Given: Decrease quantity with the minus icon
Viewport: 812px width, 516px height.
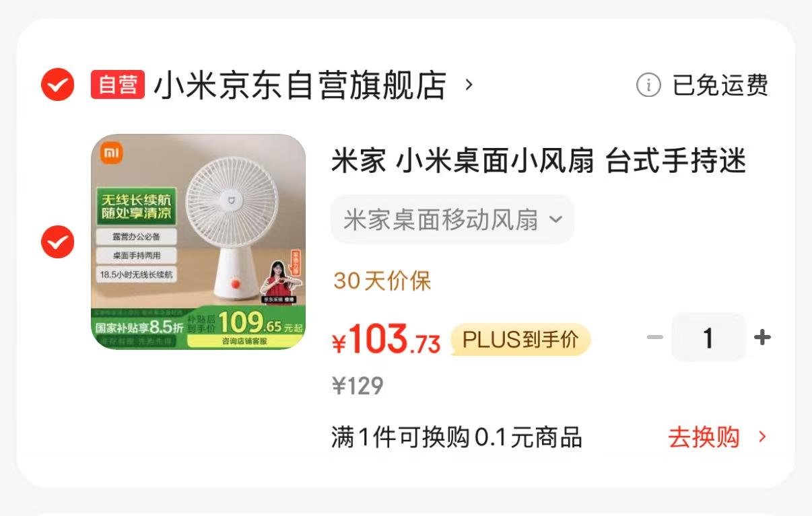Looking at the screenshot, I should (x=655, y=337).
